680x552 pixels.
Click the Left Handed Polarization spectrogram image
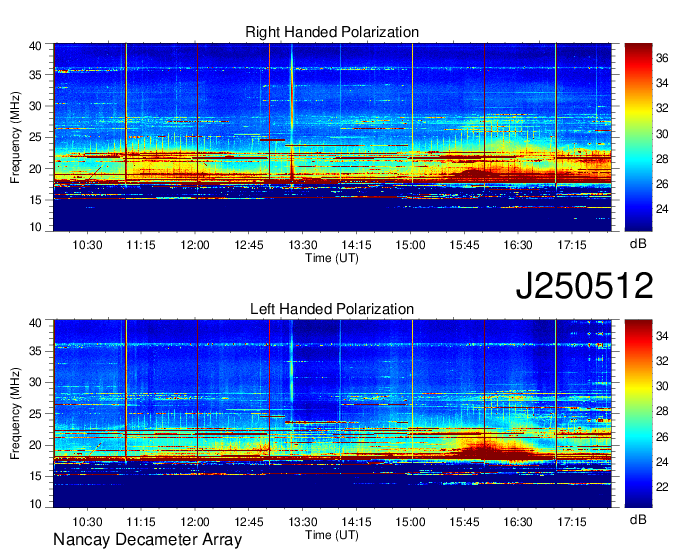pos(332,414)
